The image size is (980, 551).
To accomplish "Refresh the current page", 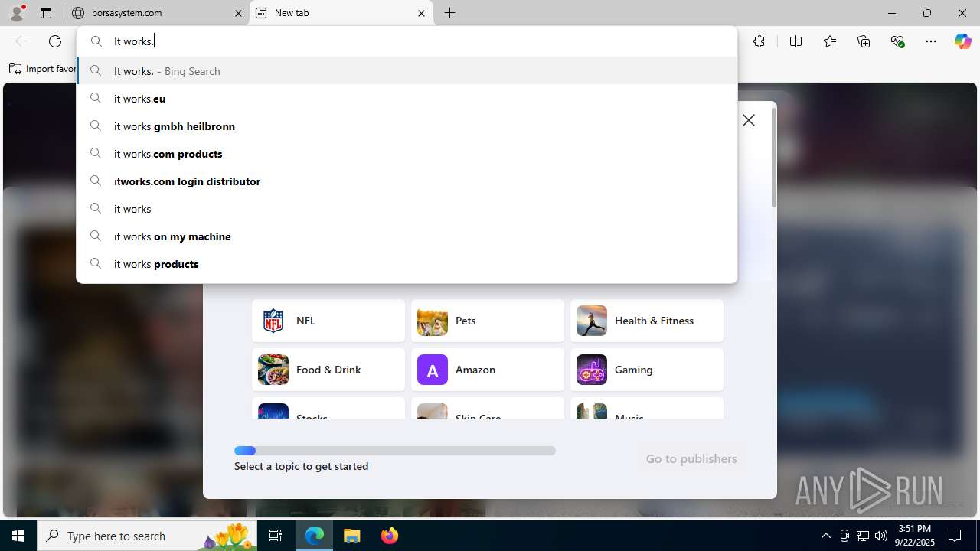I will click(x=55, y=41).
